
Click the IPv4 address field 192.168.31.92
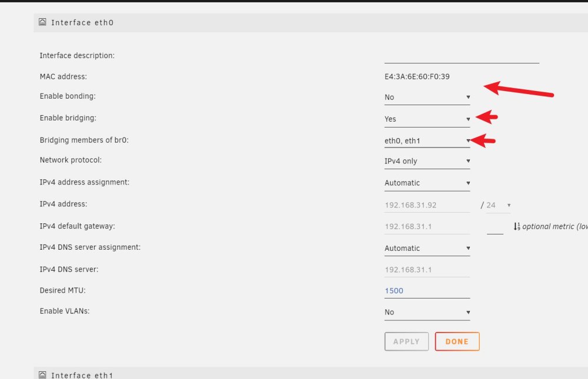[427, 205]
